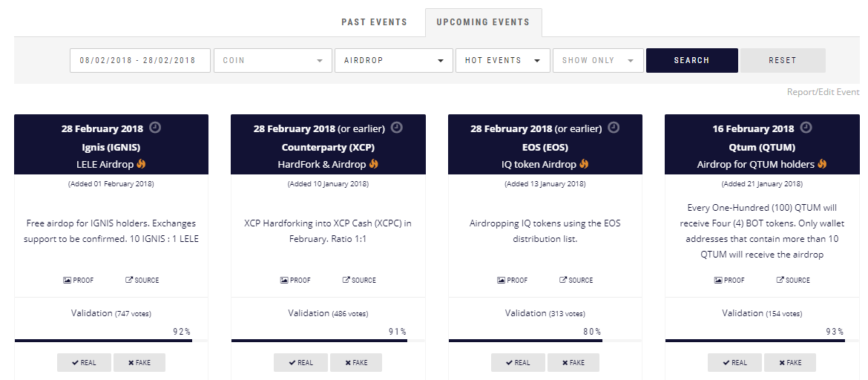Click the clock icon on the Qtum event
Viewport: 868px width, 380px height.
(806, 128)
